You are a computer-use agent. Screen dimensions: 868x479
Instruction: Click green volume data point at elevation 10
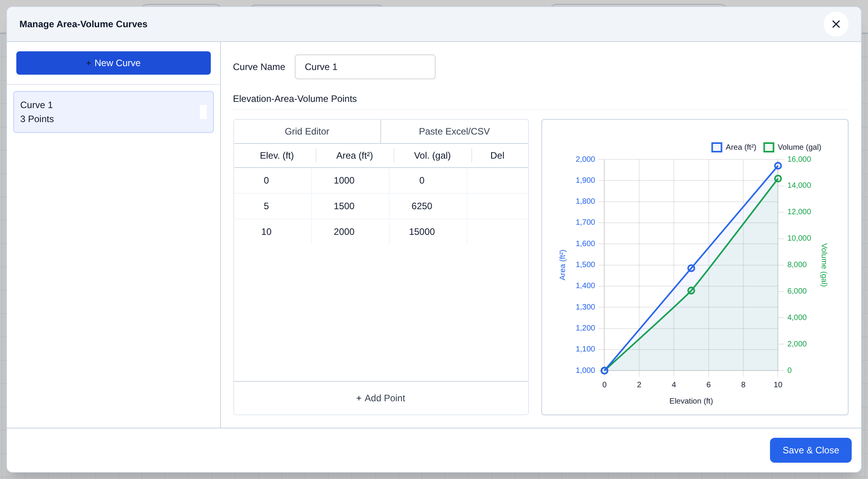778,179
